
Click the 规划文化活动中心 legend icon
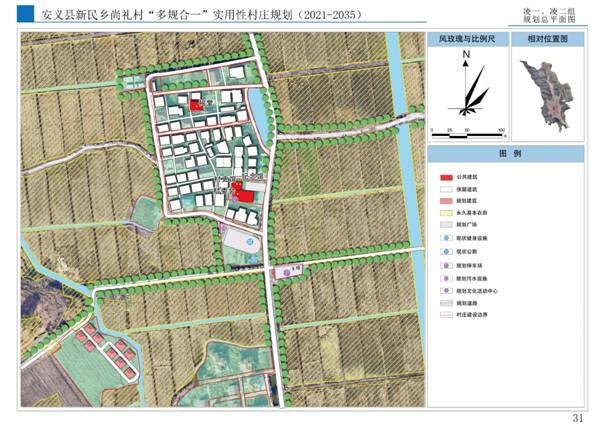tap(446, 291)
